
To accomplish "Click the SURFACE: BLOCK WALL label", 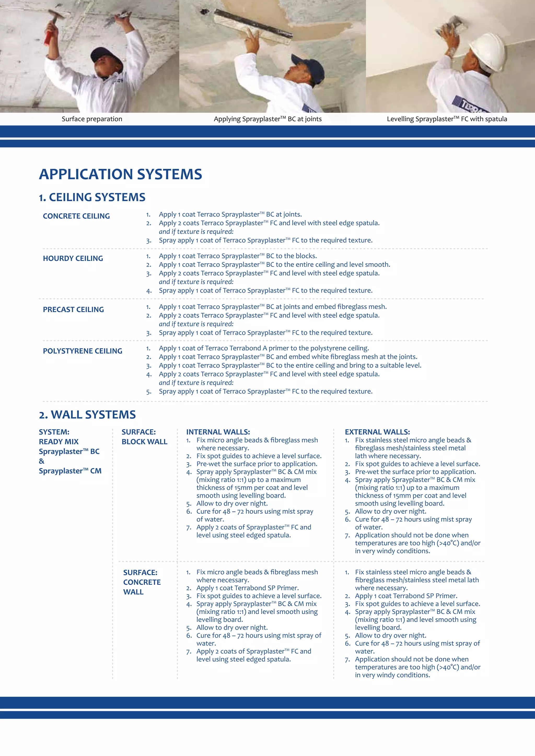I will 144,437.
